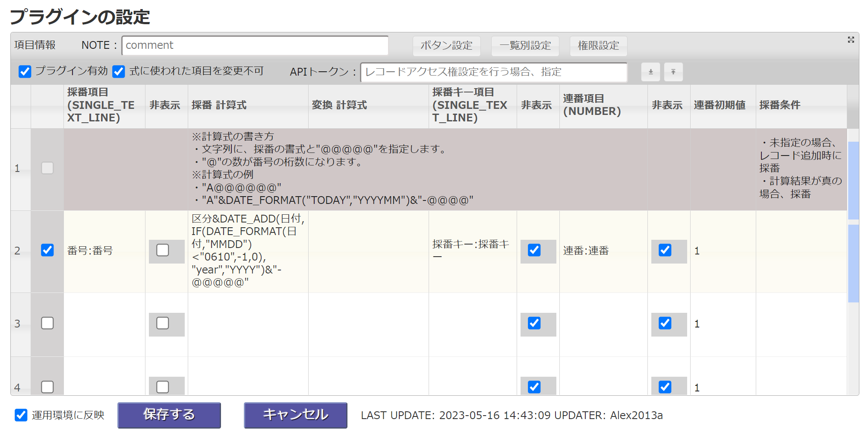Select row 2 連番初期値 value 1

(723, 251)
